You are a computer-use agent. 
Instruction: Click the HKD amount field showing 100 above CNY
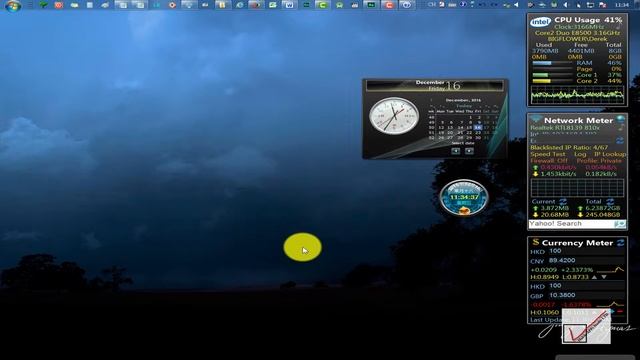point(586,251)
